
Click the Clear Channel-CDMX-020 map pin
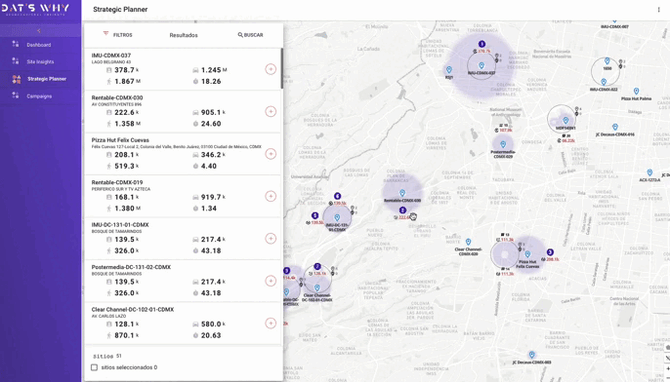point(468,242)
